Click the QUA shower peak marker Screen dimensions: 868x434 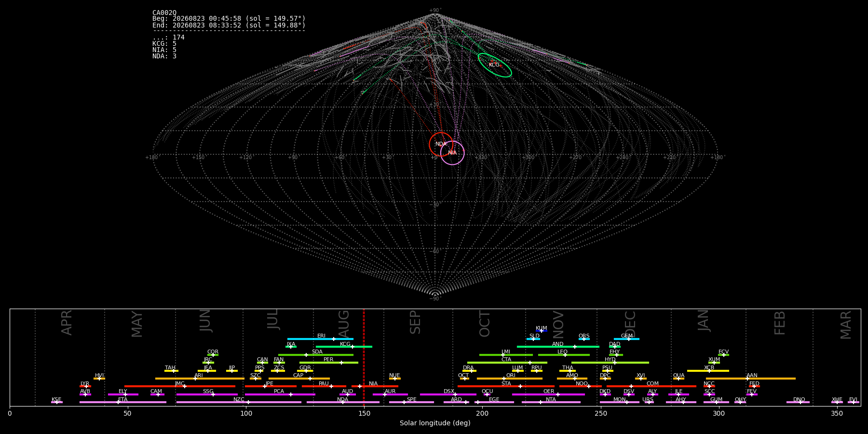[678, 379]
